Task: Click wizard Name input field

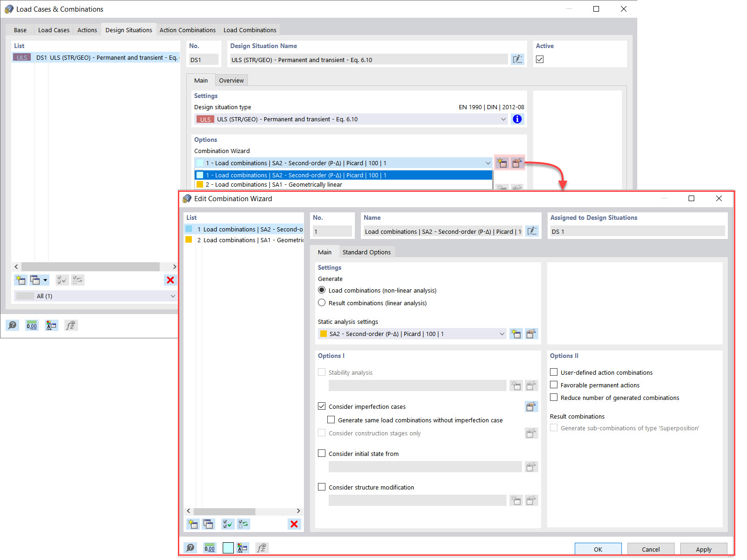Action: point(442,231)
